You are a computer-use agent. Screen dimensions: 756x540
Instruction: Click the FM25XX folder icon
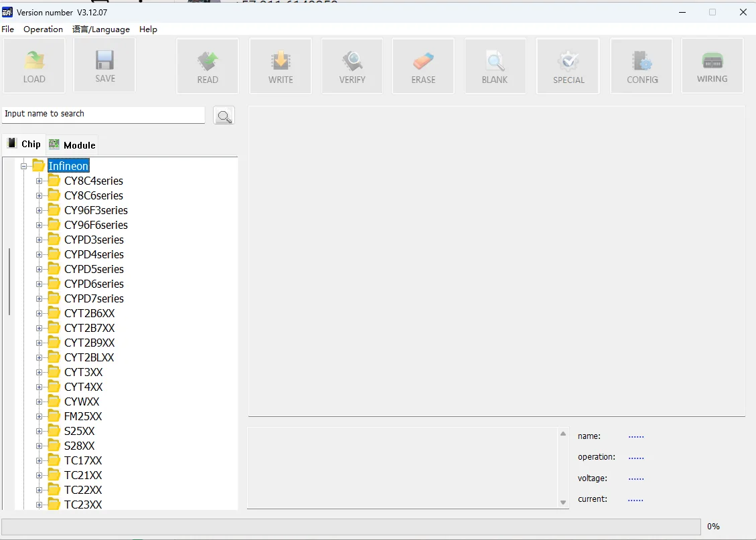tap(54, 416)
